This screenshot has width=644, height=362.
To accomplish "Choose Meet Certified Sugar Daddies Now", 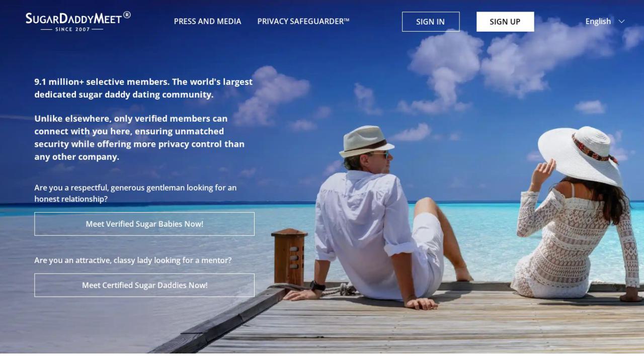I will pyautogui.click(x=144, y=285).
